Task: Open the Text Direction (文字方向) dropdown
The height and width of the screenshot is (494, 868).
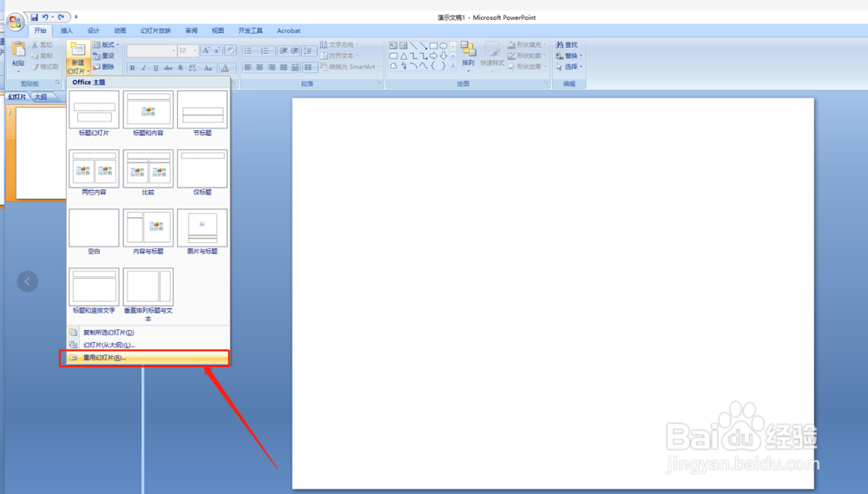Action: click(x=339, y=45)
